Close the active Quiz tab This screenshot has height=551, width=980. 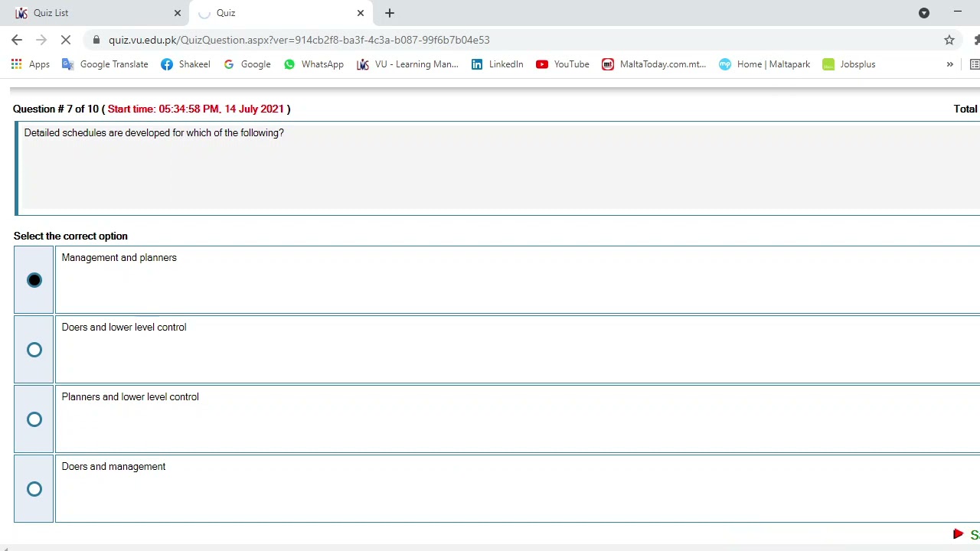pyautogui.click(x=361, y=13)
